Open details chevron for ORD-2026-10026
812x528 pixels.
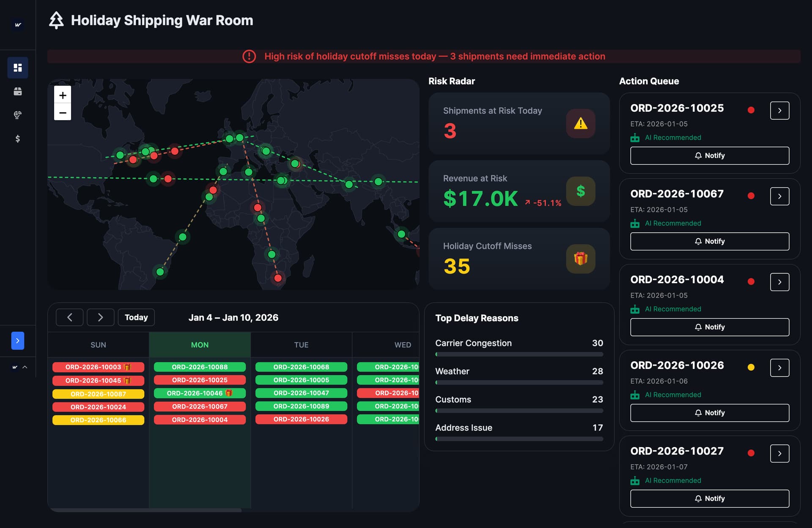click(779, 368)
